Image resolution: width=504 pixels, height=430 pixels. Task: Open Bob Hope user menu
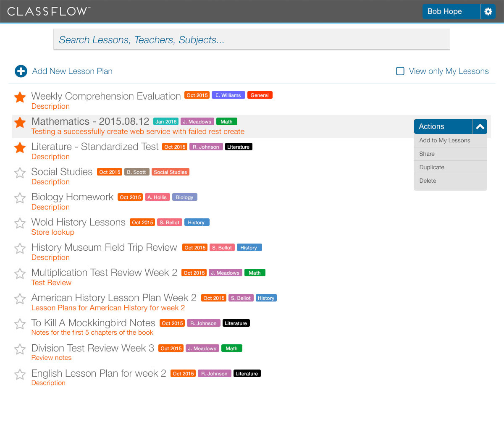[x=451, y=11]
